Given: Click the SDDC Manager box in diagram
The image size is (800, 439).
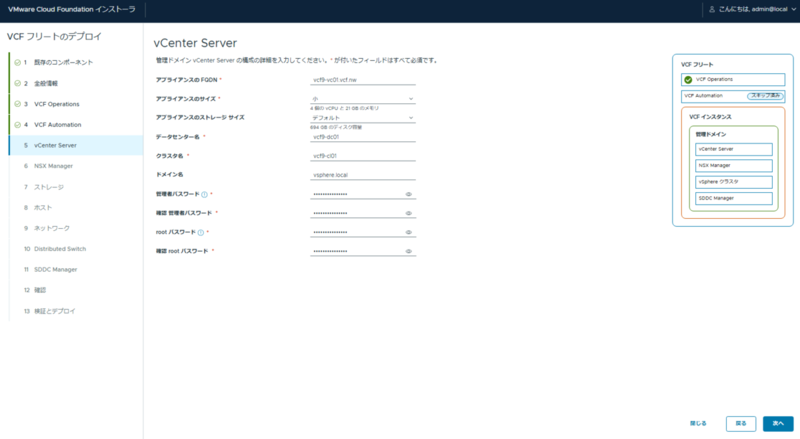Looking at the screenshot, I should point(734,198).
